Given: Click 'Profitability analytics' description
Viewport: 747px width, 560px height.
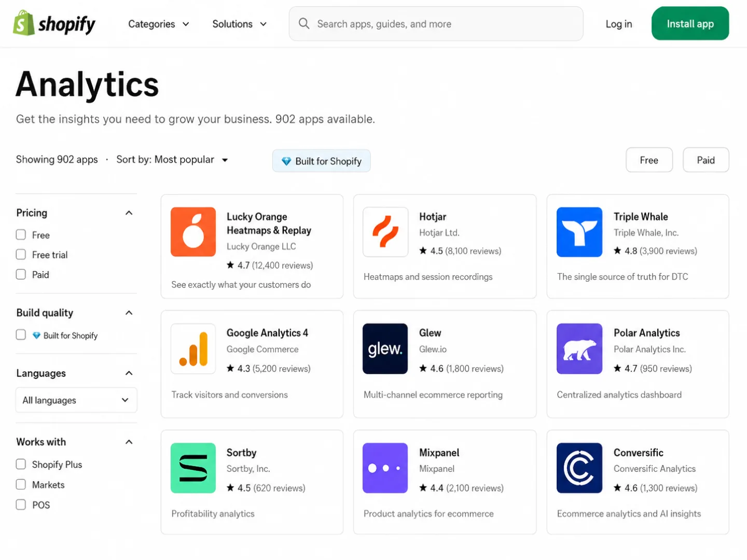Looking at the screenshot, I should click(213, 514).
